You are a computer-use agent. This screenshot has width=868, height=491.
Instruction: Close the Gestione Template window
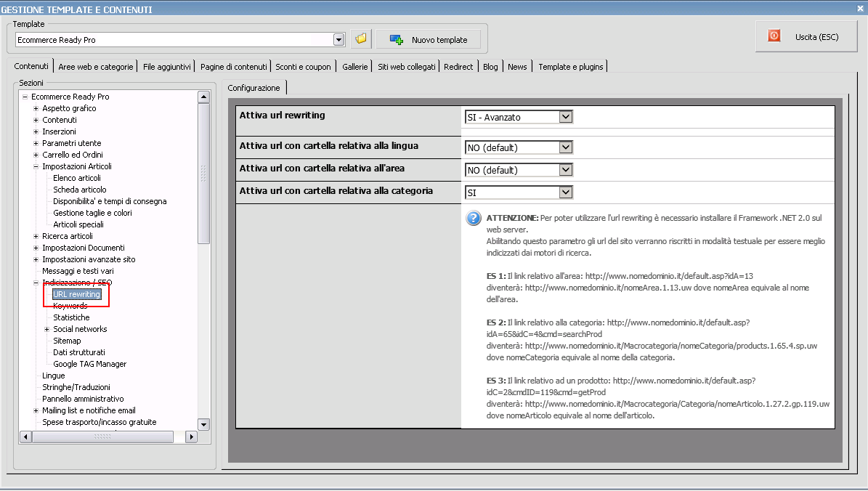[860, 9]
